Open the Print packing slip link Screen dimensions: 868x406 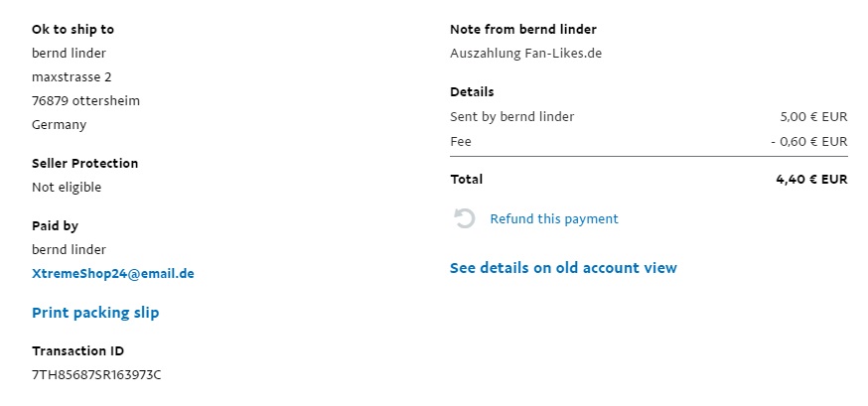pos(95,313)
